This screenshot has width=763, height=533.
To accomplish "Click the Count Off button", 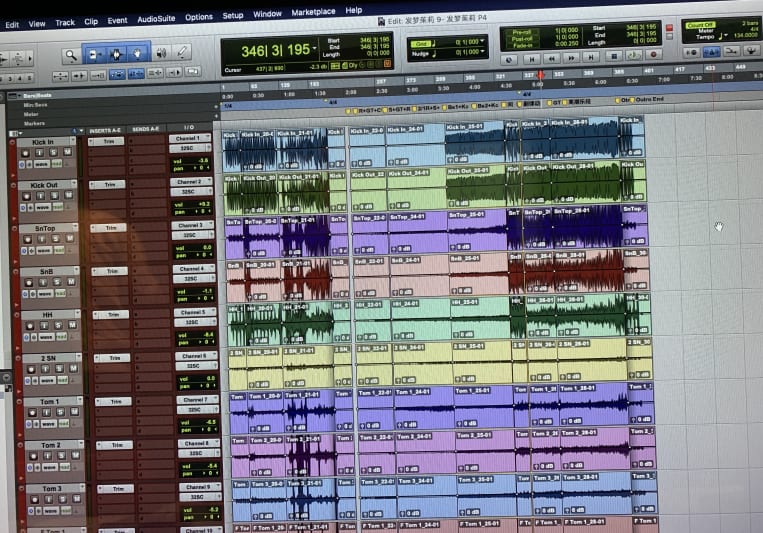I will [x=700, y=25].
